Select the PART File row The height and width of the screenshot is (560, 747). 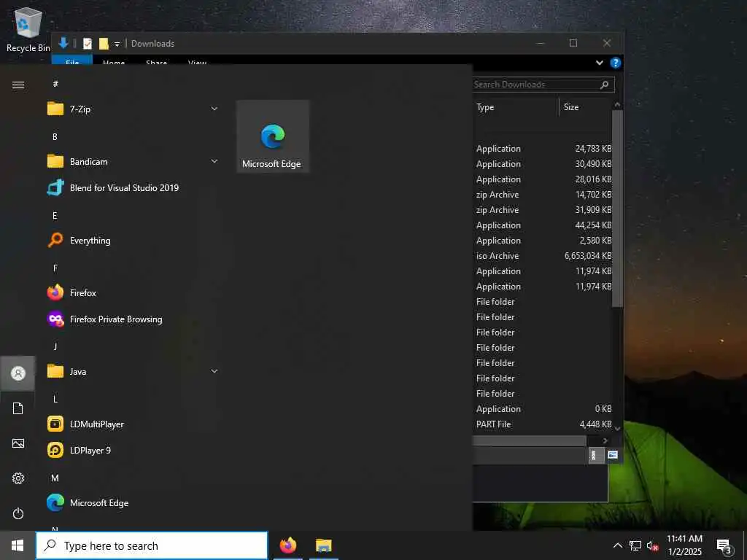(543, 424)
